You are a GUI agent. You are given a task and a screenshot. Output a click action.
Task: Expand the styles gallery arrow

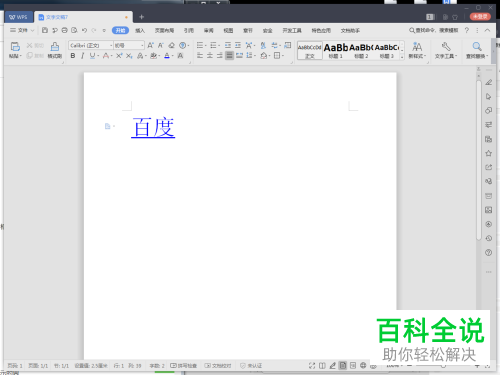coord(402,57)
